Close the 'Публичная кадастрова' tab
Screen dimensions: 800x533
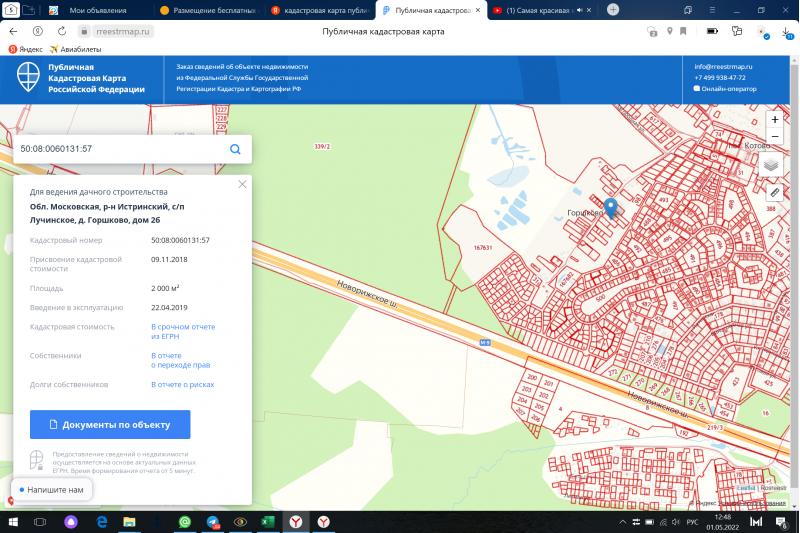point(478,10)
